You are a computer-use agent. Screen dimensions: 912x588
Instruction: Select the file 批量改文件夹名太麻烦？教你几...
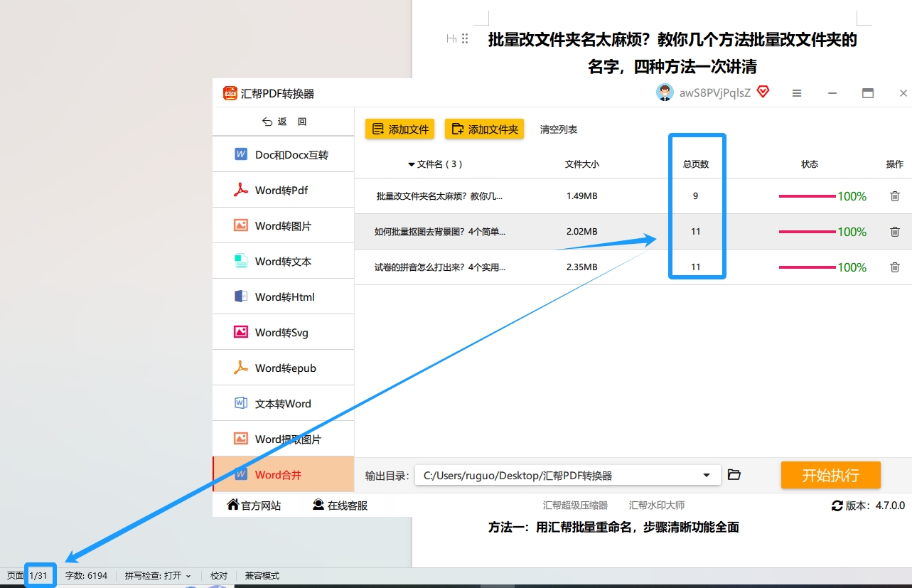click(440, 196)
